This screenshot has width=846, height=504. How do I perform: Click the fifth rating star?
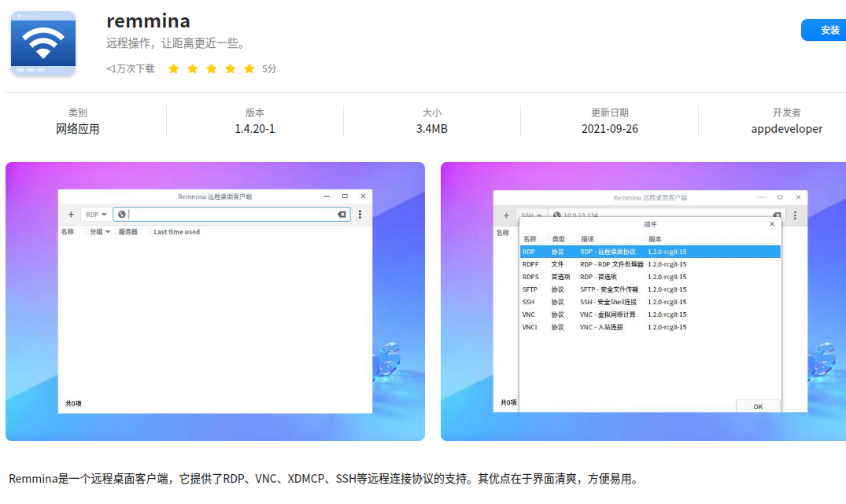(x=249, y=68)
